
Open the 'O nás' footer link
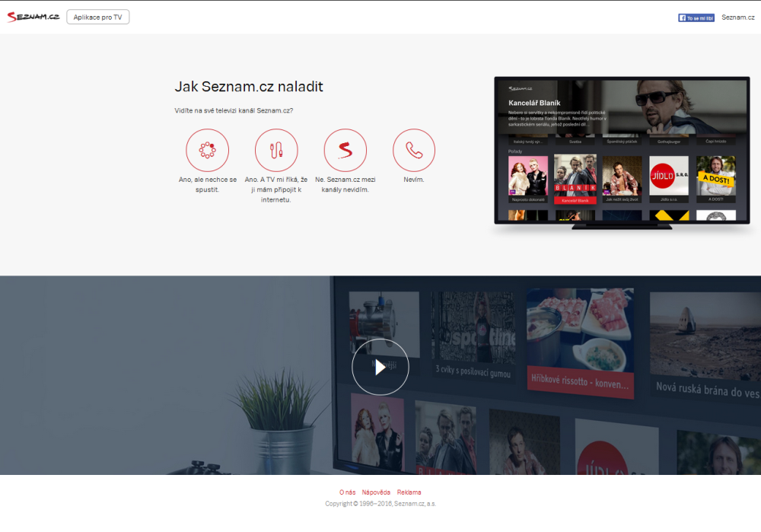(x=347, y=492)
